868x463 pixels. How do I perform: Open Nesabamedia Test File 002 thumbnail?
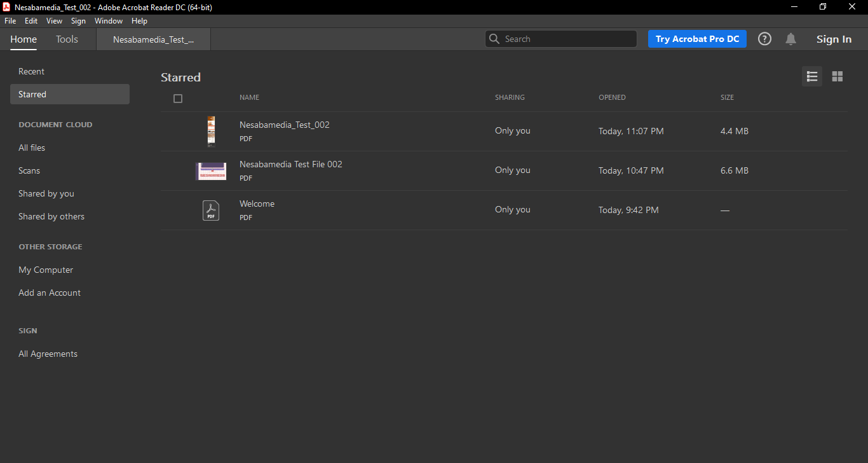point(211,170)
